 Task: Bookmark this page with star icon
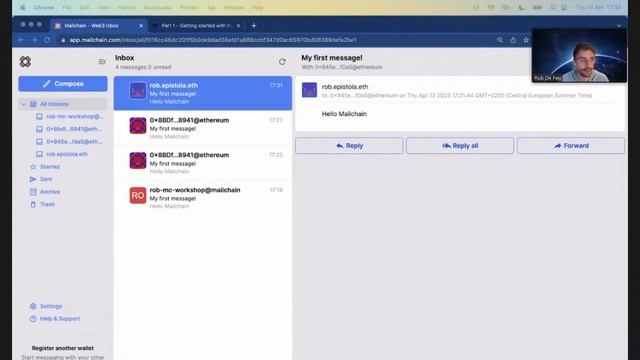526,40
